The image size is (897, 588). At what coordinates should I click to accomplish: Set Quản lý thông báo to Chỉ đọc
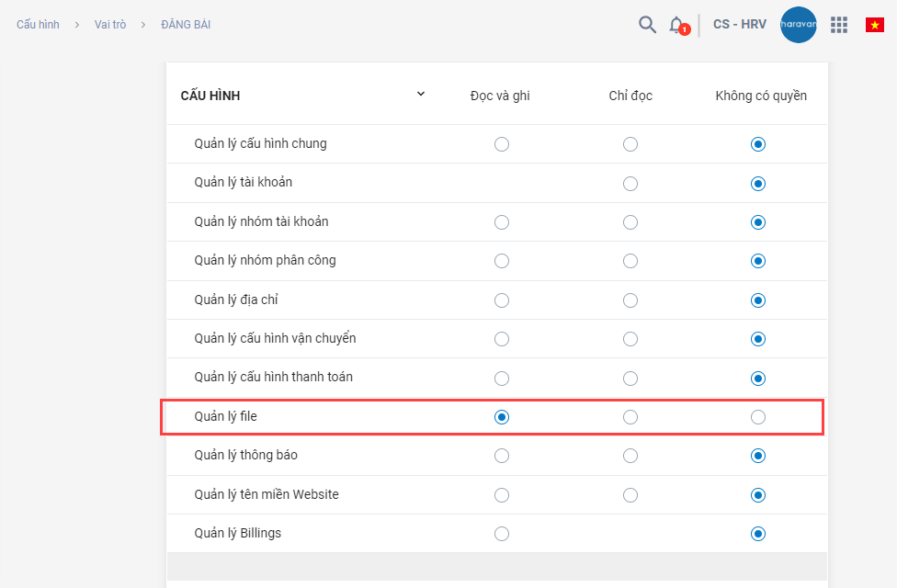(x=630, y=456)
